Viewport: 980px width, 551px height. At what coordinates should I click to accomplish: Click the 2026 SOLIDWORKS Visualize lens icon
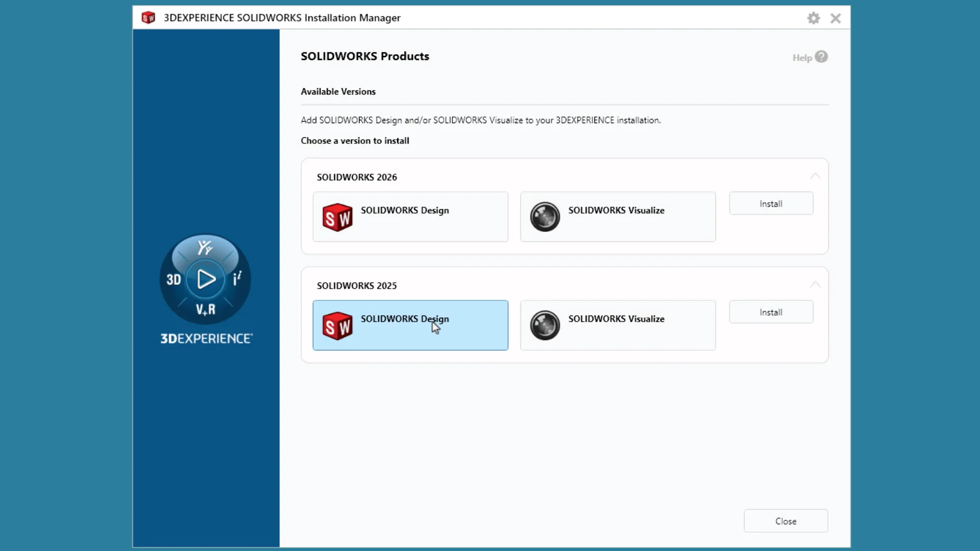point(545,217)
